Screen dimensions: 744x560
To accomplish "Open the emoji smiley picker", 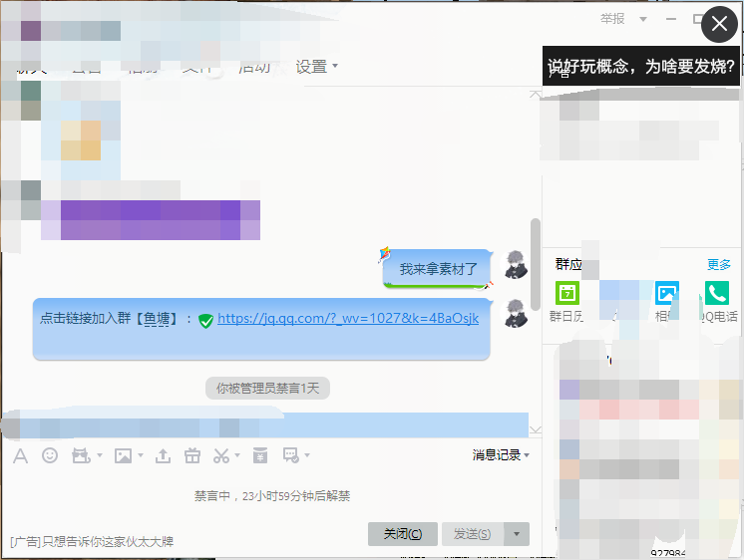I will pos(50,455).
